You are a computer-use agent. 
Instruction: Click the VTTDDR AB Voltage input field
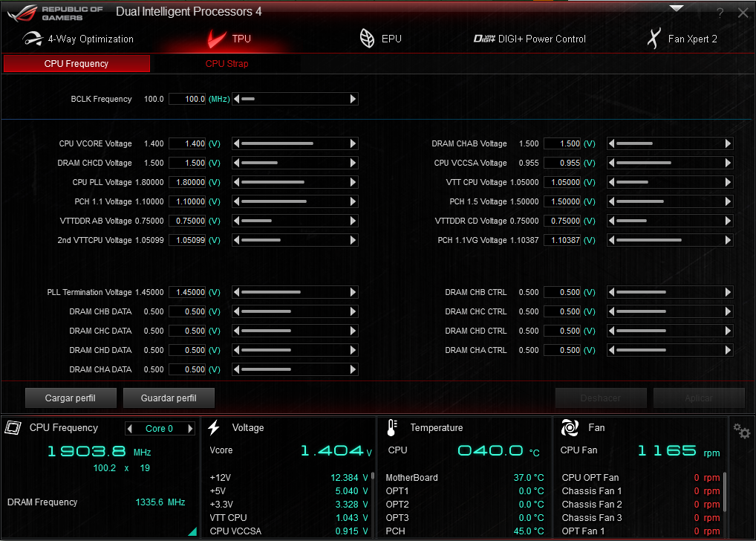click(188, 221)
